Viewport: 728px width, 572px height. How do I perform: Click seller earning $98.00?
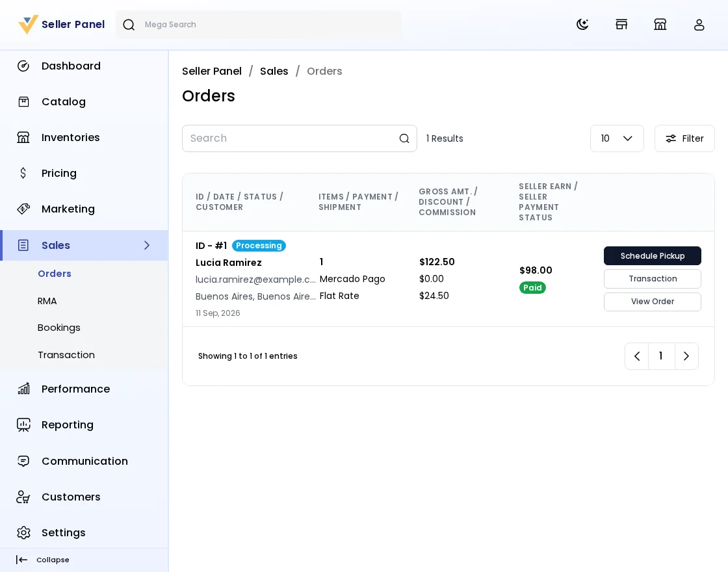536,270
